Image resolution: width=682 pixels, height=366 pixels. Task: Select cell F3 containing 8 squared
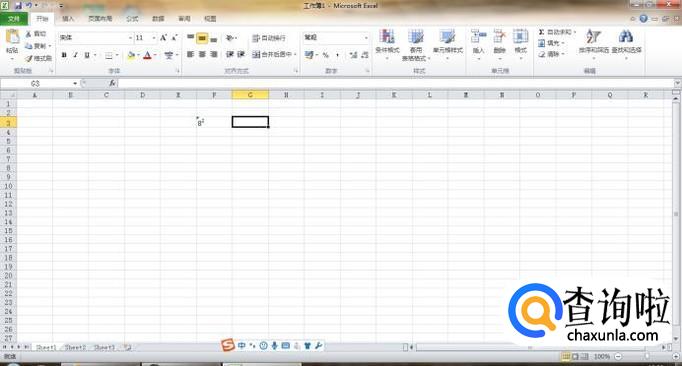[214, 122]
